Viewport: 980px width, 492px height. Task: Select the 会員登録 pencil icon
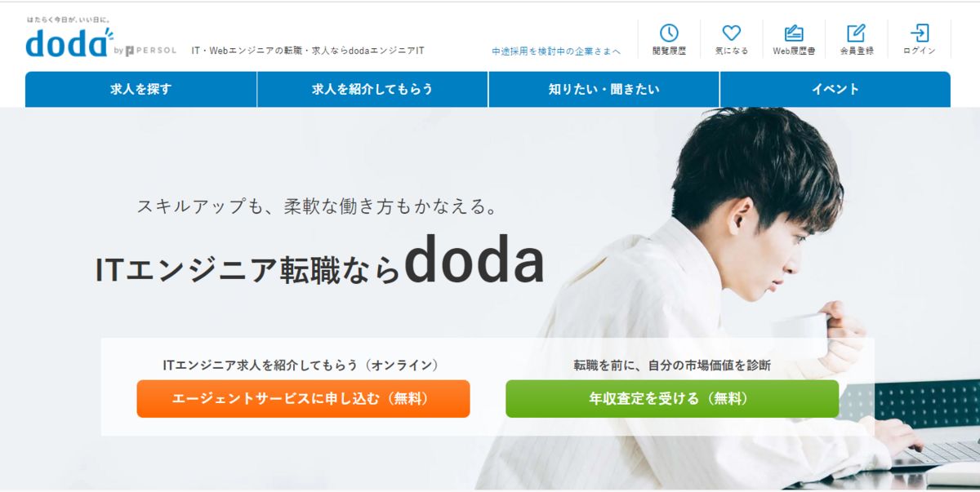(856, 33)
